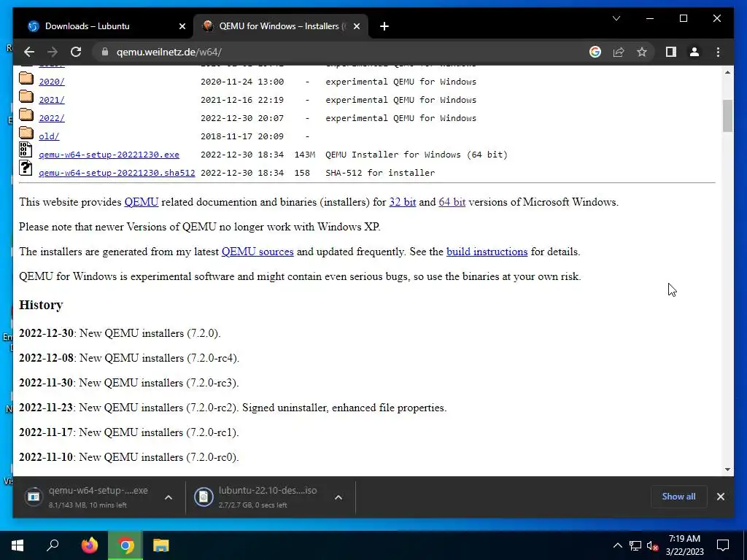Open the 2020/ folder link
Viewport: 747px width, 560px height.
coord(52,82)
